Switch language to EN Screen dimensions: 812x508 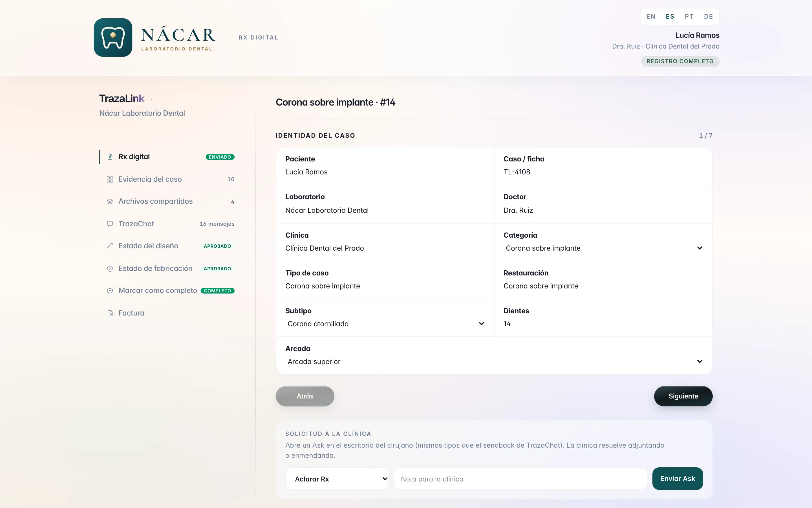[x=651, y=16]
